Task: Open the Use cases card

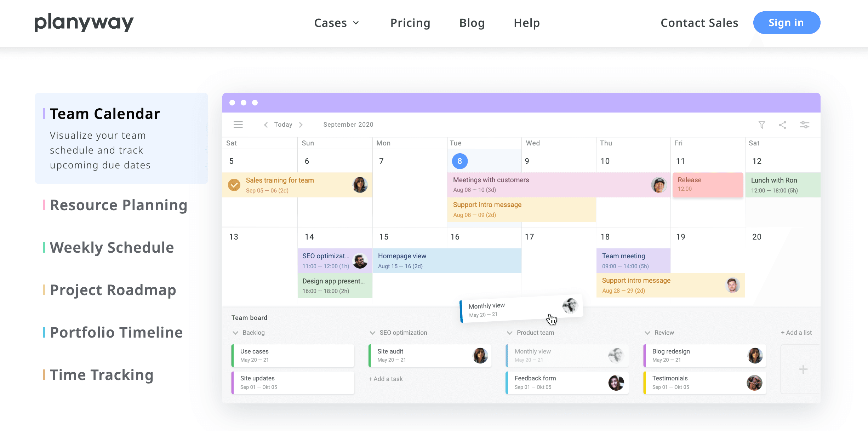Action: coord(293,355)
